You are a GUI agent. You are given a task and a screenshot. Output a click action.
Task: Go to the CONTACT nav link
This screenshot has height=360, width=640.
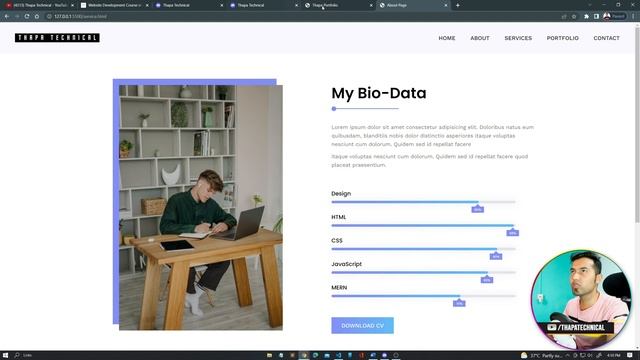coord(606,38)
